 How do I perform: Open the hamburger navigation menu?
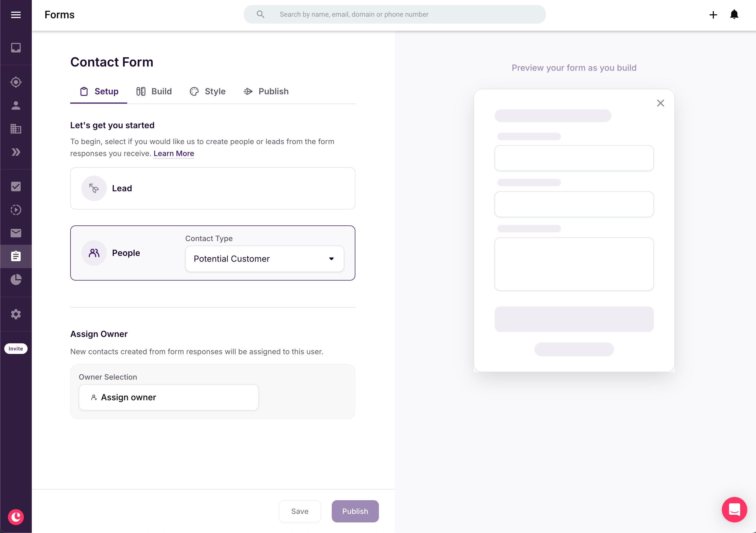click(16, 15)
